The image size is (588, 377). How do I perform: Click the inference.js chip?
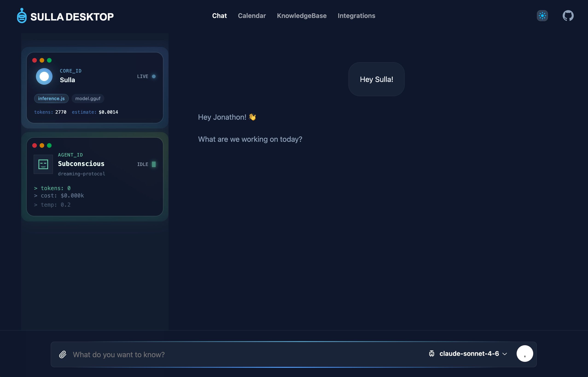click(x=51, y=99)
